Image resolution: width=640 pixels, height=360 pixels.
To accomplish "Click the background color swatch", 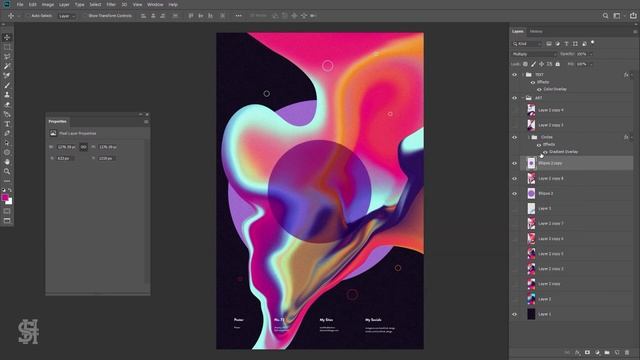I will tap(9, 202).
